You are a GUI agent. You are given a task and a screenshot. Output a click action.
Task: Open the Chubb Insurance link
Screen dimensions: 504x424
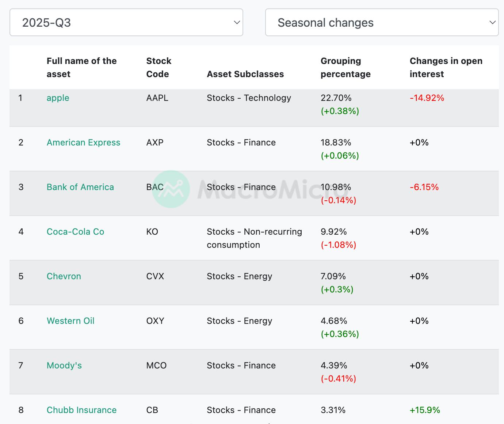coord(81,410)
